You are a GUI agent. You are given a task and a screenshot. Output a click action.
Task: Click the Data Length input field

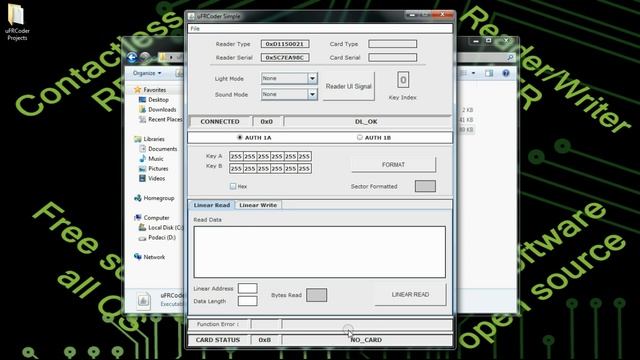coord(247,301)
